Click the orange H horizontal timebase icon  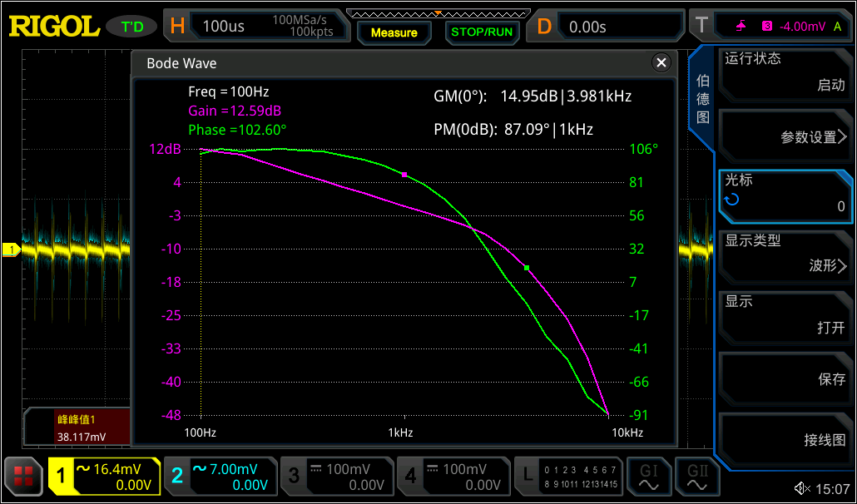[x=177, y=27]
